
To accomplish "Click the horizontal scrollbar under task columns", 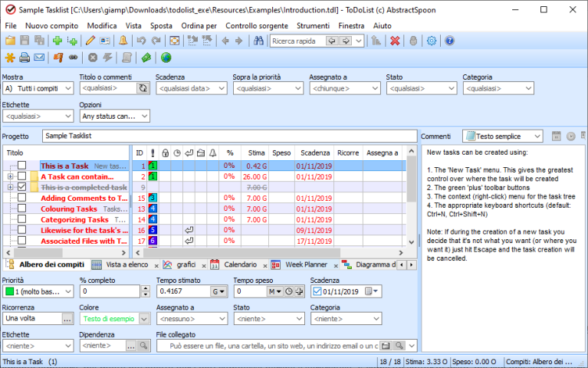I will click(242, 253).
